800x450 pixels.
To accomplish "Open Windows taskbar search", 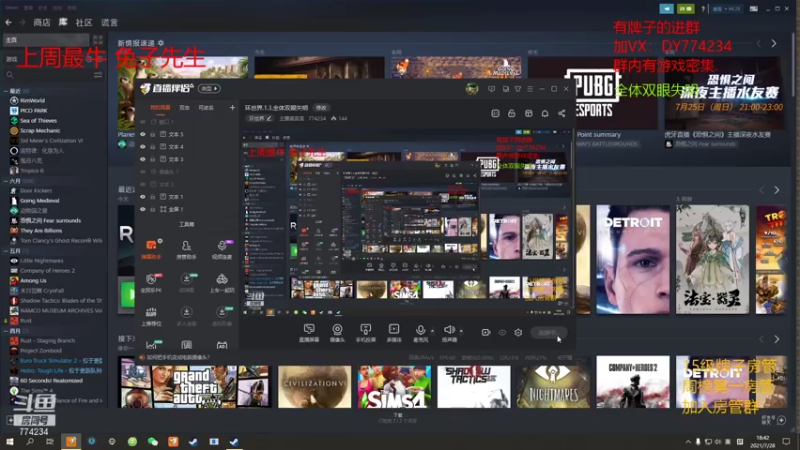I will 30,442.
